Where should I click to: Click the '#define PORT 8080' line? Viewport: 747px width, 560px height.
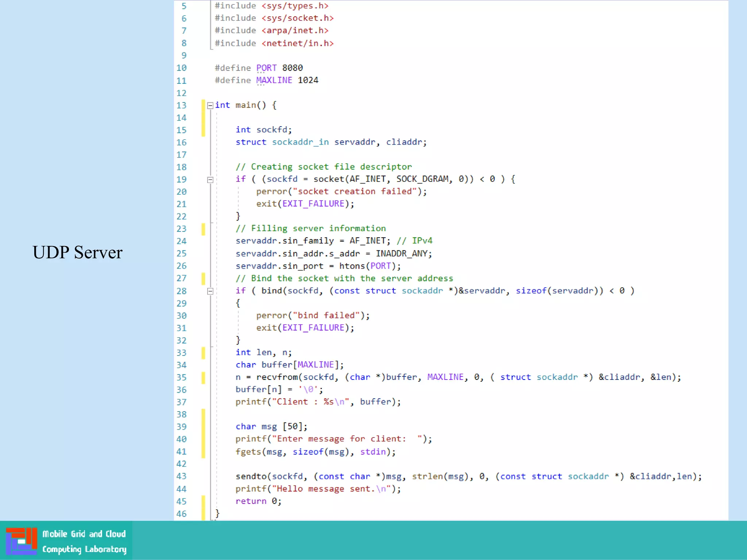click(x=259, y=68)
